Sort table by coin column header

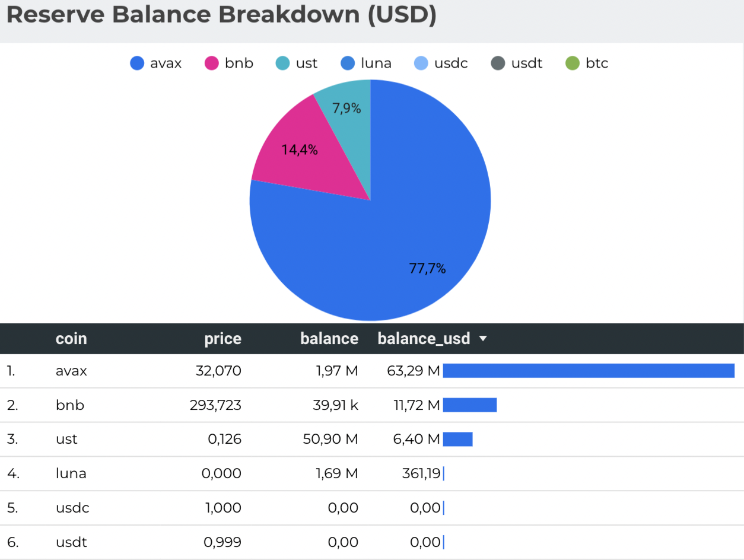[71, 339]
